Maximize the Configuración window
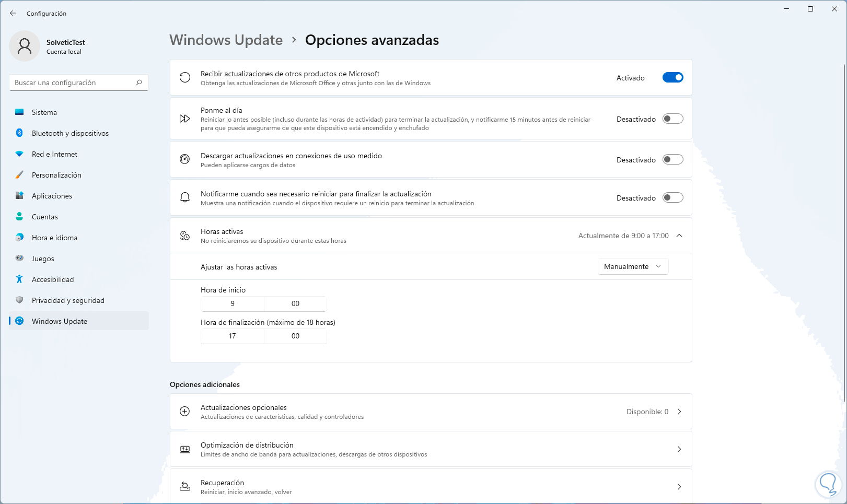This screenshot has height=504, width=847. point(810,9)
